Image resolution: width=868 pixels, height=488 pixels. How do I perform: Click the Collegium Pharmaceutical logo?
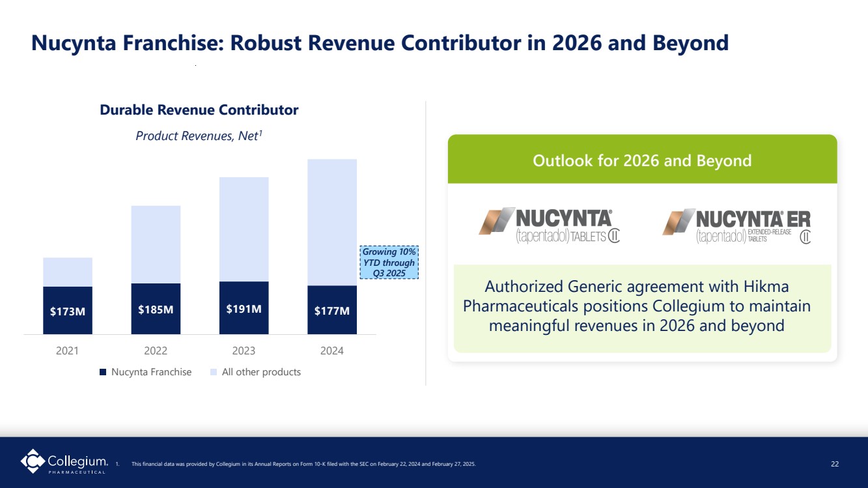pyautogui.click(x=64, y=462)
